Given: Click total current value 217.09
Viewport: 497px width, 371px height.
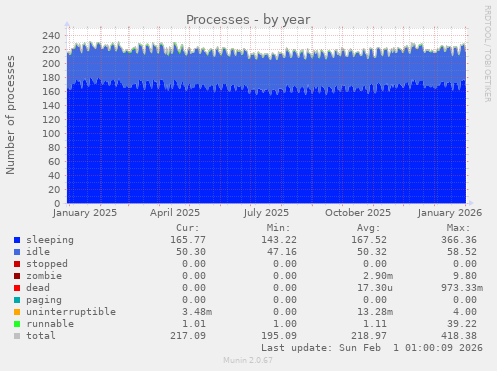Looking at the screenshot, I should [x=188, y=336].
